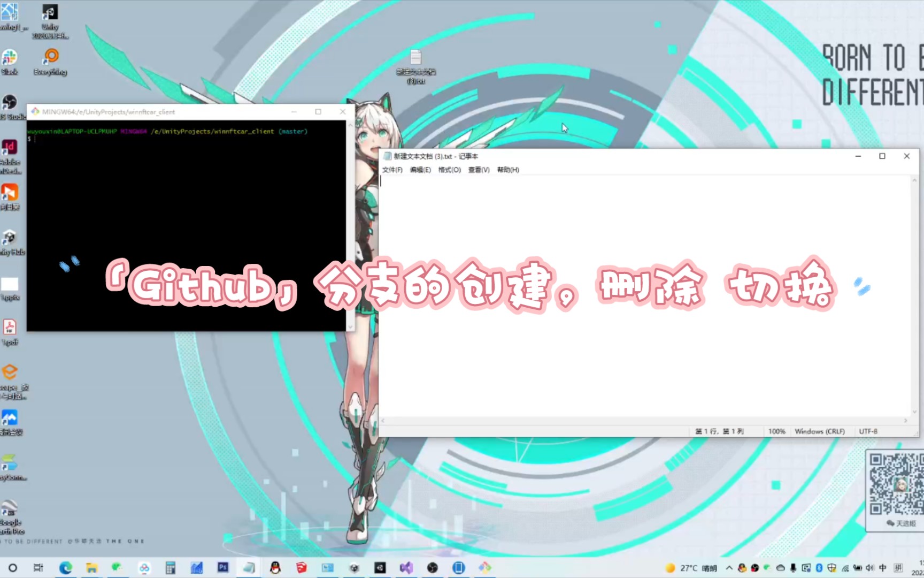This screenshot has height=578, width=924.
Task: Click the Notepad vertical scrollbar
Action: click(x=914, y=295)
